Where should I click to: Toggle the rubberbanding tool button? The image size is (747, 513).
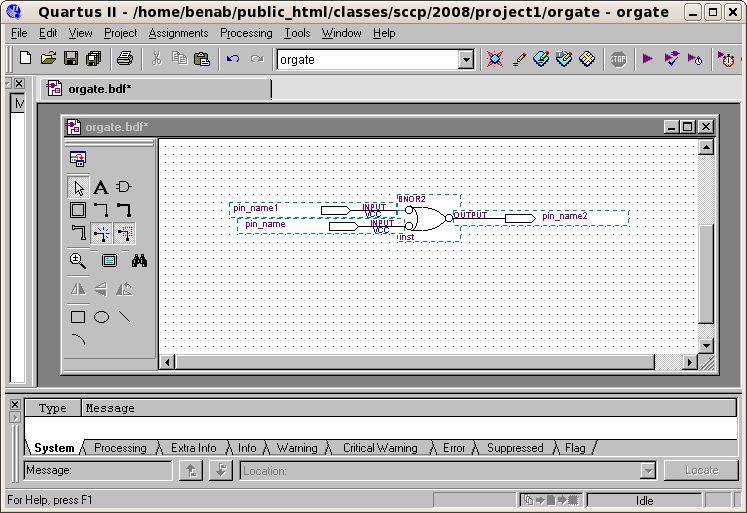coord(101,234)
